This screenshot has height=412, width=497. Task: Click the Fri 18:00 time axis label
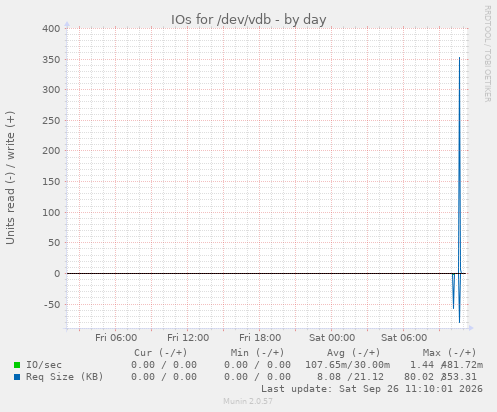260,338
